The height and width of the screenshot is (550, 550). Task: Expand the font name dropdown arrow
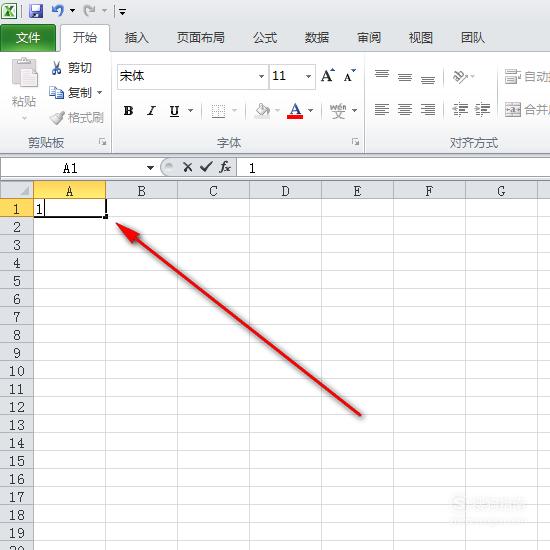point(261,76)
